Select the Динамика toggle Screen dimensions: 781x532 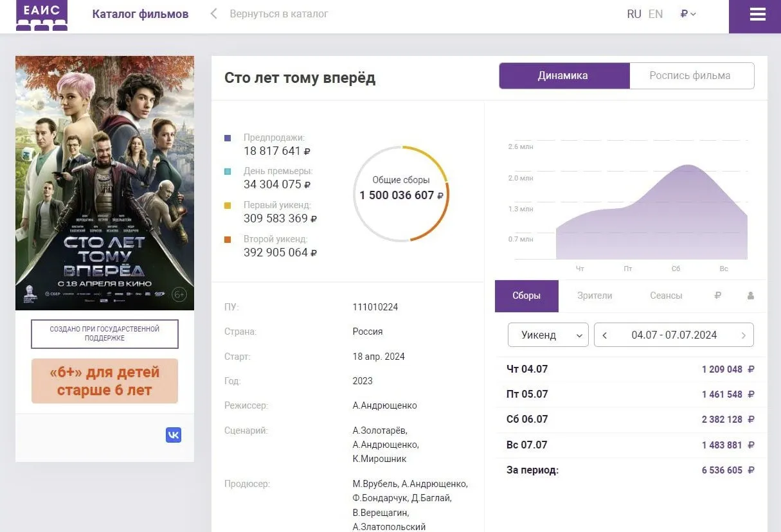563,76
